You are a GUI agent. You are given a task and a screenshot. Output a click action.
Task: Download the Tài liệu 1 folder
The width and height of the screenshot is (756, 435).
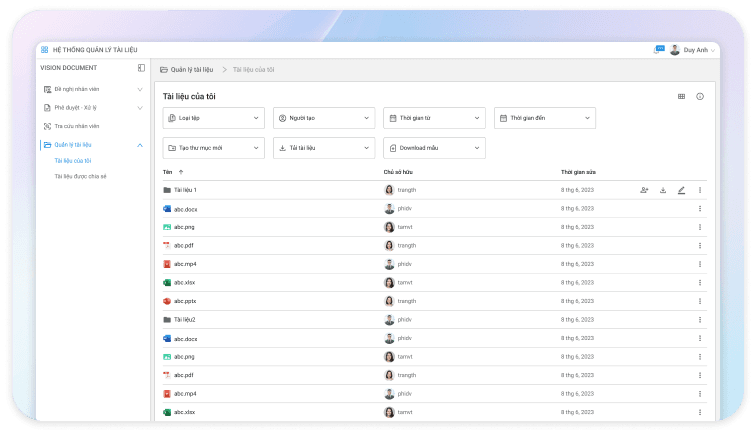[x=663, y=190]
